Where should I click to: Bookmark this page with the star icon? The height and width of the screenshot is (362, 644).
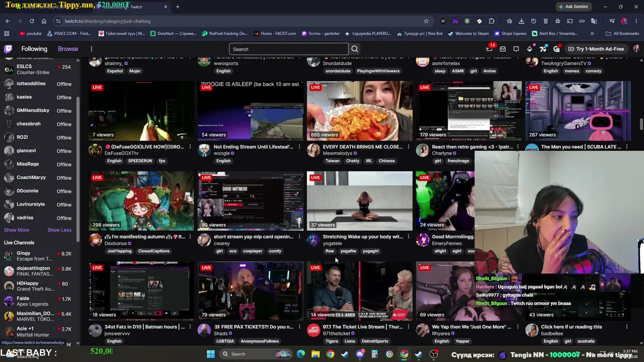426,21
